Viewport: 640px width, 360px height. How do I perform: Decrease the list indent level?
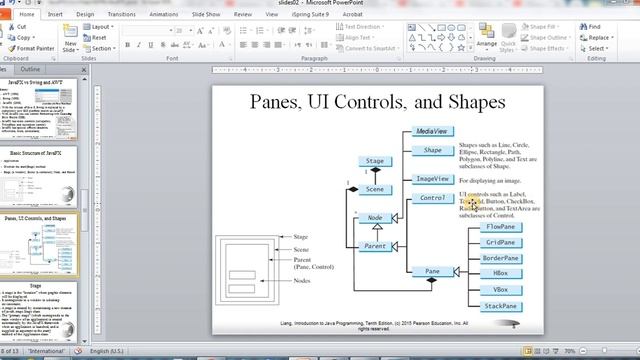[x=281, y=31]
